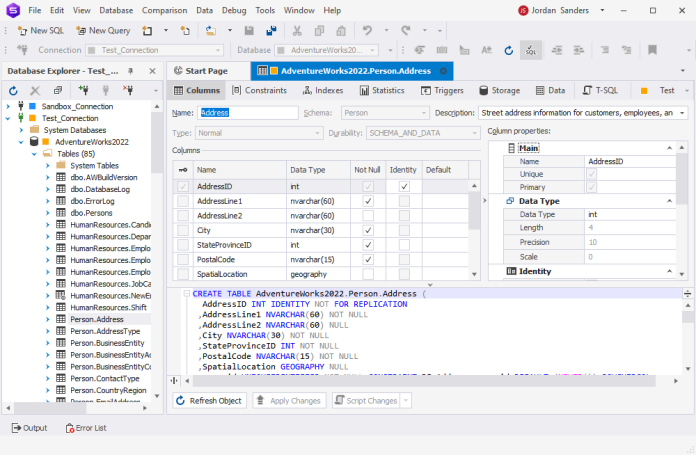Screen dimensions: 696x455
Task: Refresh the Database Explorer tree
Action: point(13,90)
